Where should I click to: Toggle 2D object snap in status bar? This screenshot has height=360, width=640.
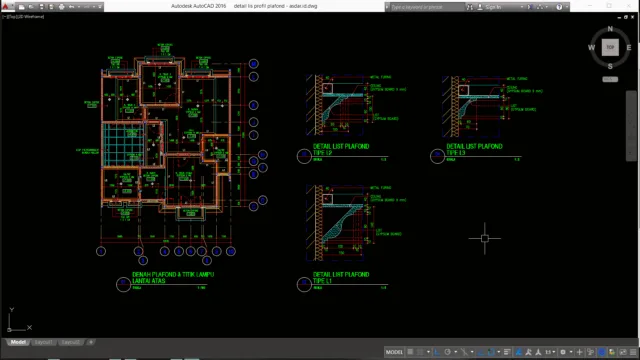click(491, 352)
